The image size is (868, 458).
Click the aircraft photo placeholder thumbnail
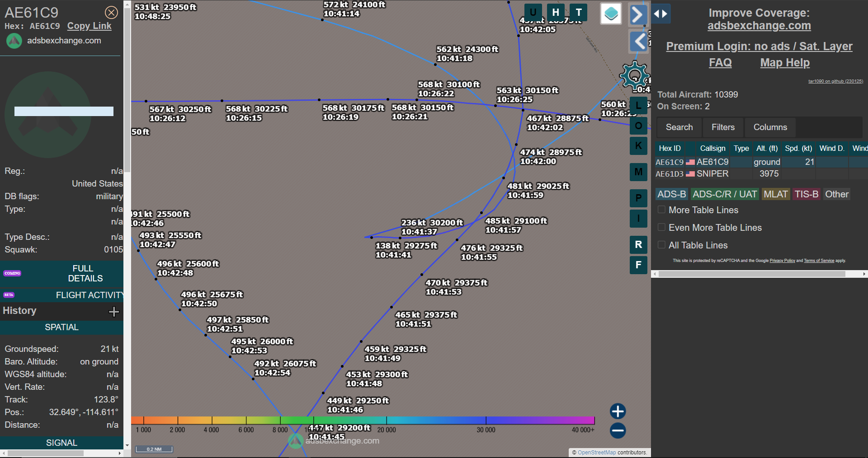[x=48, y=114]
